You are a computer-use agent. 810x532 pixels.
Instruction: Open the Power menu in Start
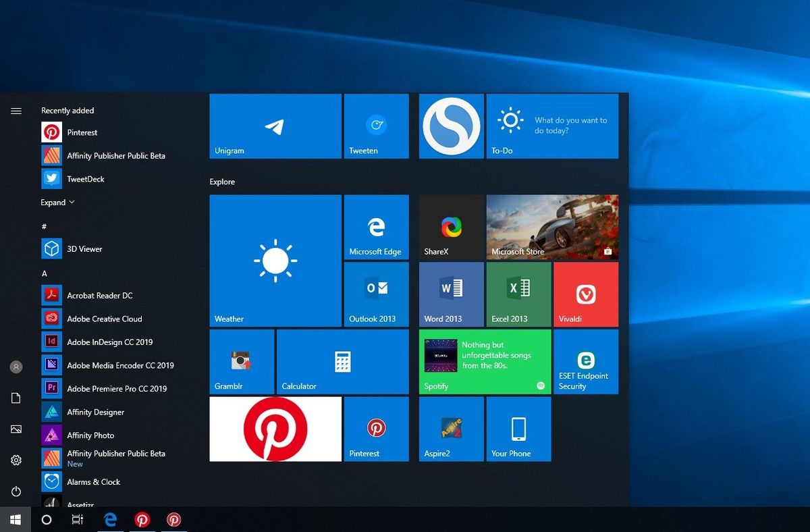click(x=16, y=491)
